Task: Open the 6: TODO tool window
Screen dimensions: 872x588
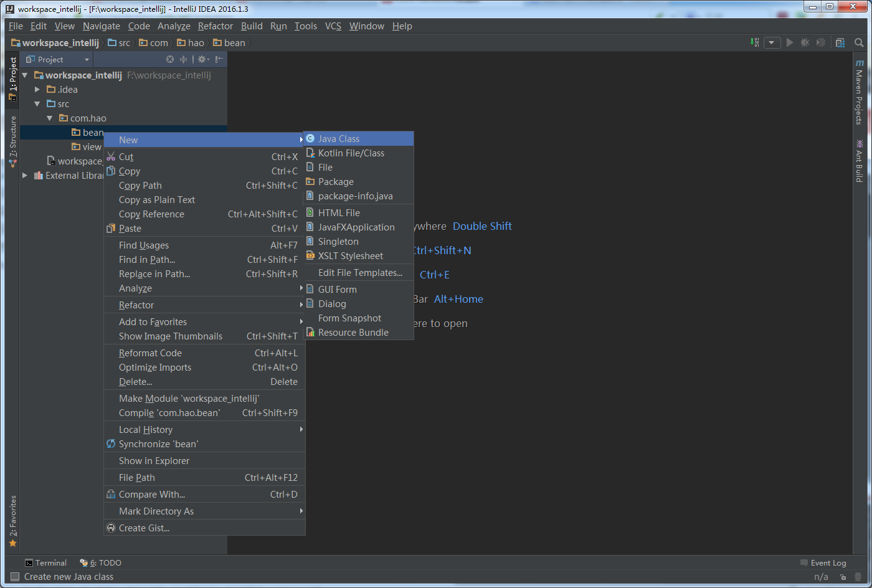Action: [100, 563]
